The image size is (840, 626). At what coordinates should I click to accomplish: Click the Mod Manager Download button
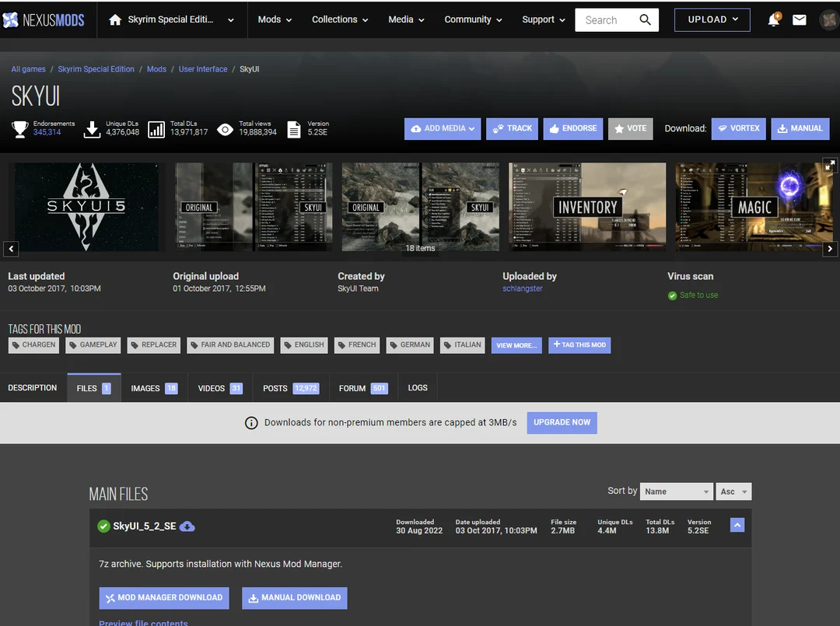[164, 598]
